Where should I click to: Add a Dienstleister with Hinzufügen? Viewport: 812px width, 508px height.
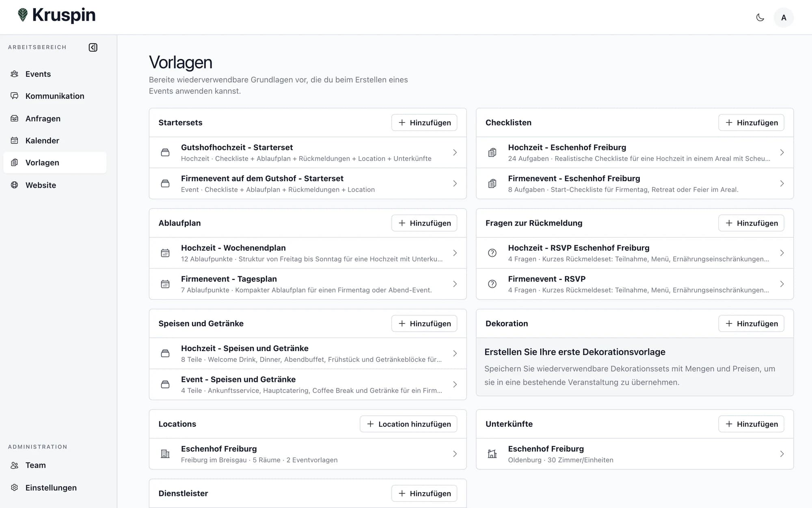tap(424, 493)
